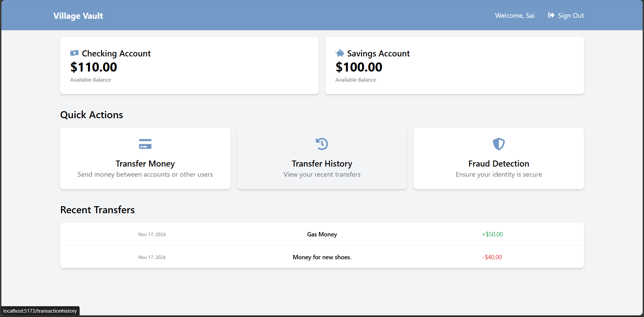
Task: Click the money bill icon beside Checking Account
Action: [74, 53]
